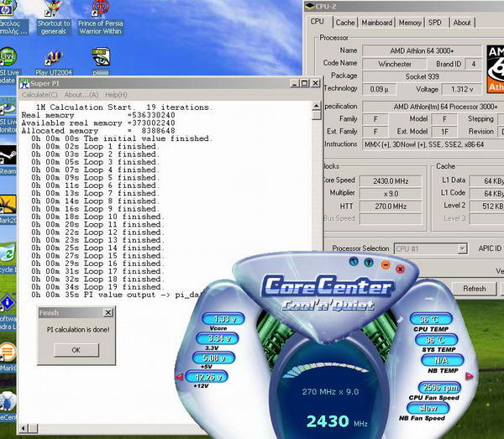
Task: Click the Voltage value 1.312 v
Action: tap(461, 89)
